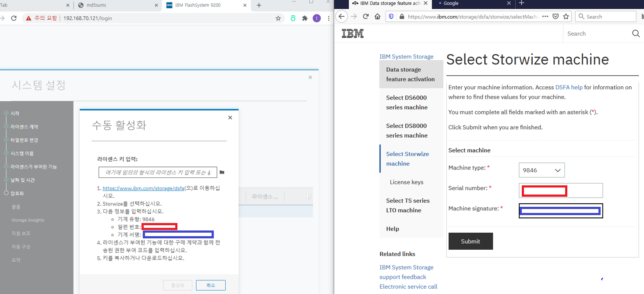Bookmark the FlashSystem page with star icon
The height and width of the screenshot is (294, 644).
pyautogui.click(x=278, y=18)
